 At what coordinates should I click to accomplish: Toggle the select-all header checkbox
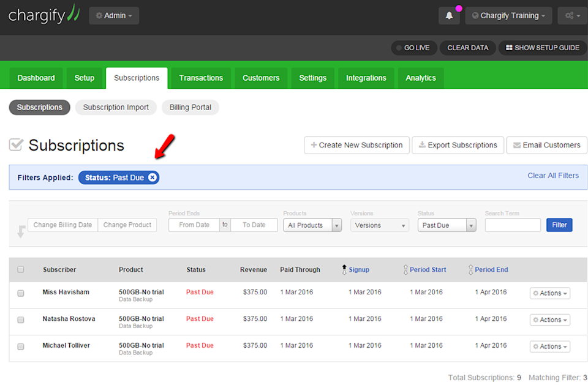point(21,269)
